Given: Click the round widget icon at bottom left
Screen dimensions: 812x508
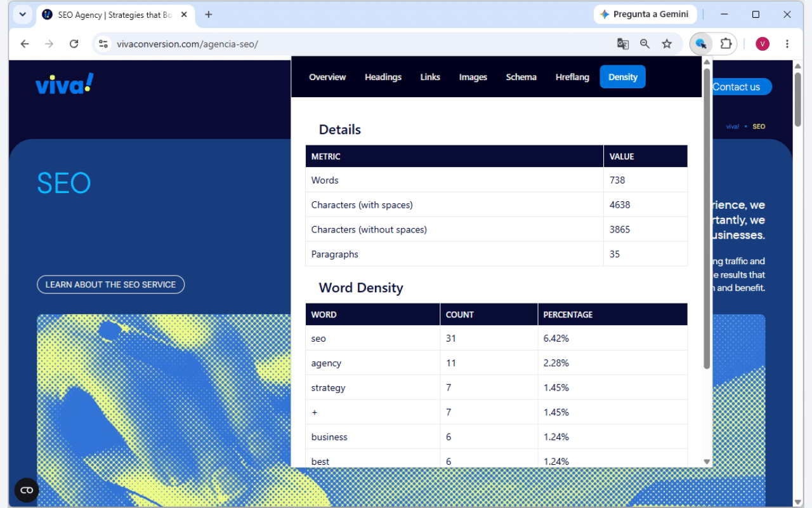Looking at the screenshot, I should (27, 490).
